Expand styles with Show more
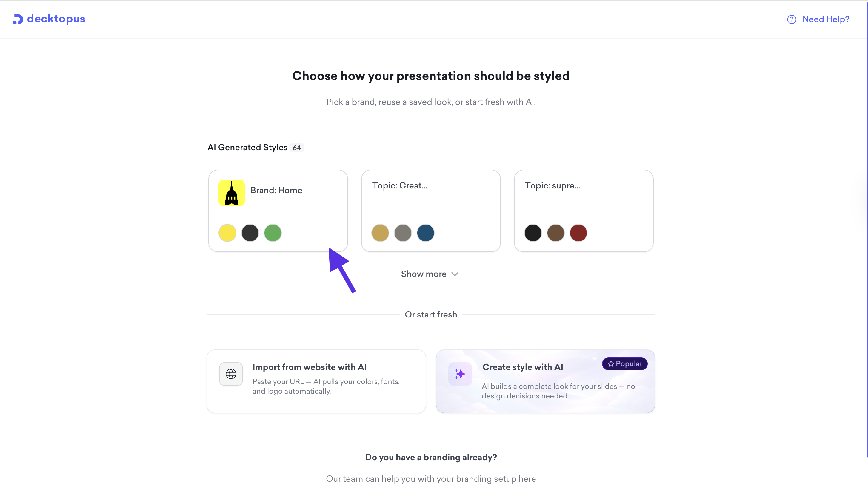Viewport: 868px width, 494px height. [x=424, y=274]
